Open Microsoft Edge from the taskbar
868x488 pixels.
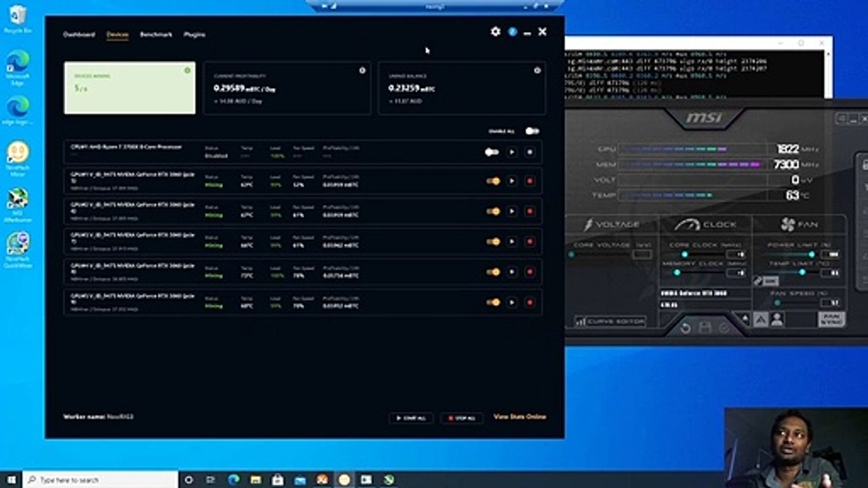(233, 480)
